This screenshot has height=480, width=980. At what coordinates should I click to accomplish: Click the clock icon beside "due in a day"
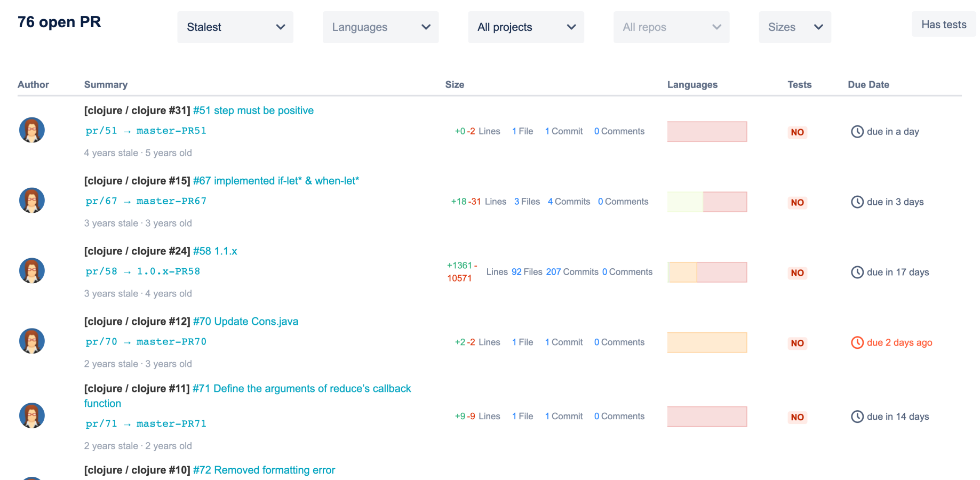tap(857, 132)
